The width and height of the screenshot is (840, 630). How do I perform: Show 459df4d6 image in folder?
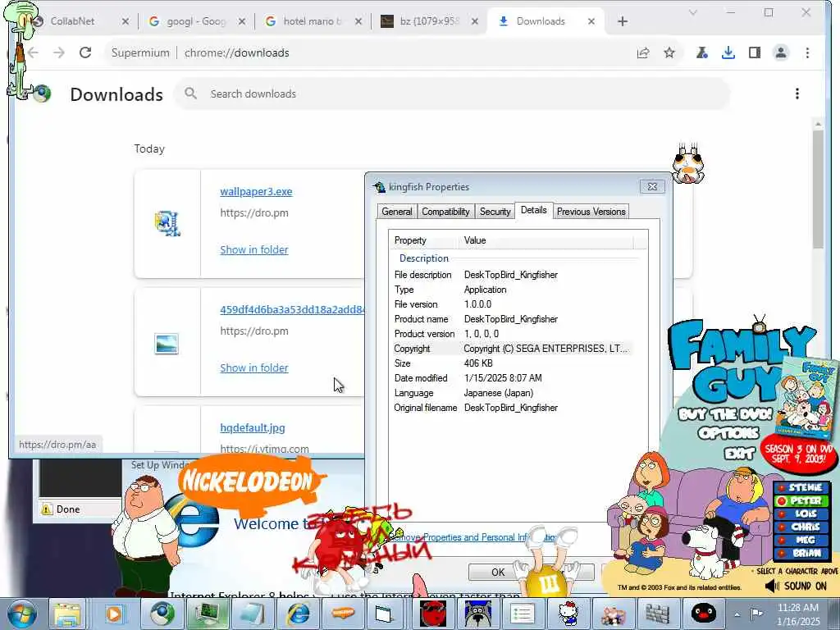(254, 368)
